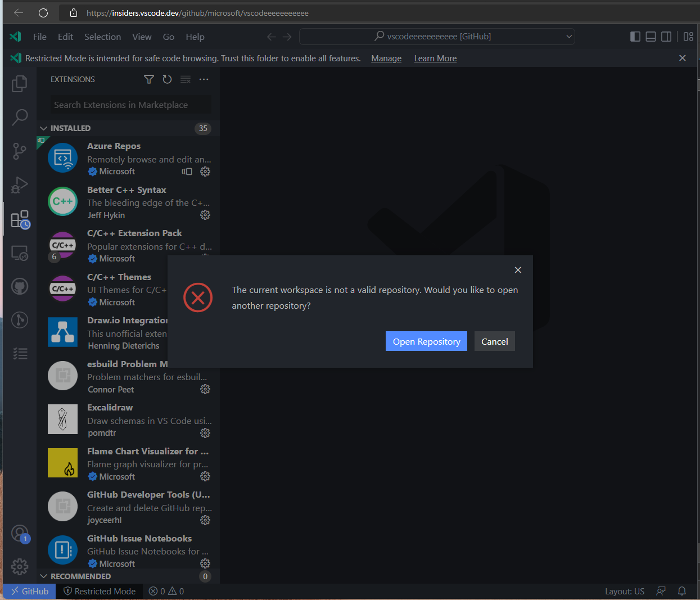Open the Explorer view in the activity bar
The image size is (700, 600).
tap(19, 83)
